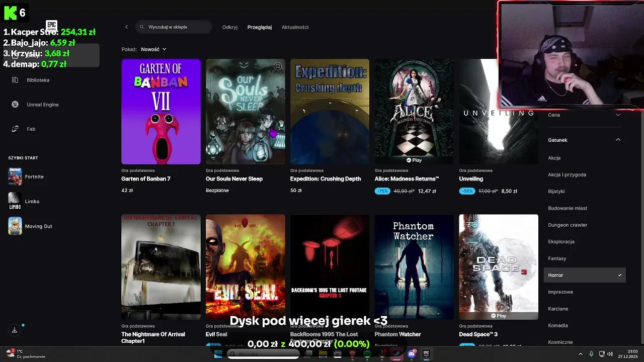The width and height of the screenshot is (644, 362).
Task: Click the Alice: Madness Returns title
Action: pyautogui.click(x=407, y=179)
